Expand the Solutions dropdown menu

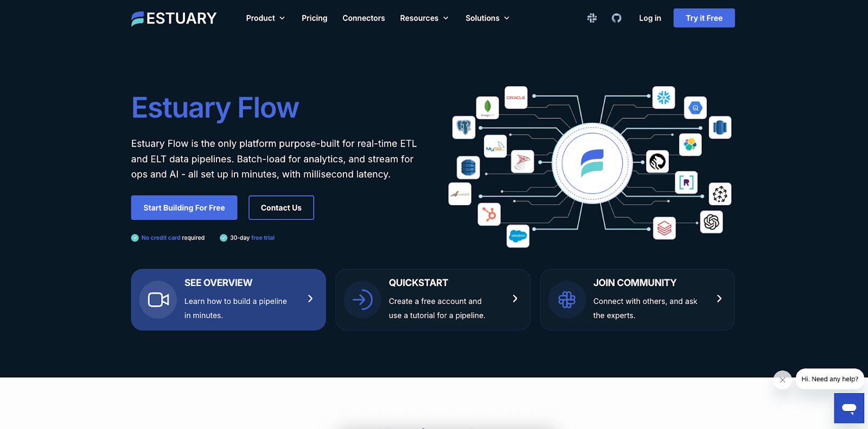coord(487,18)
